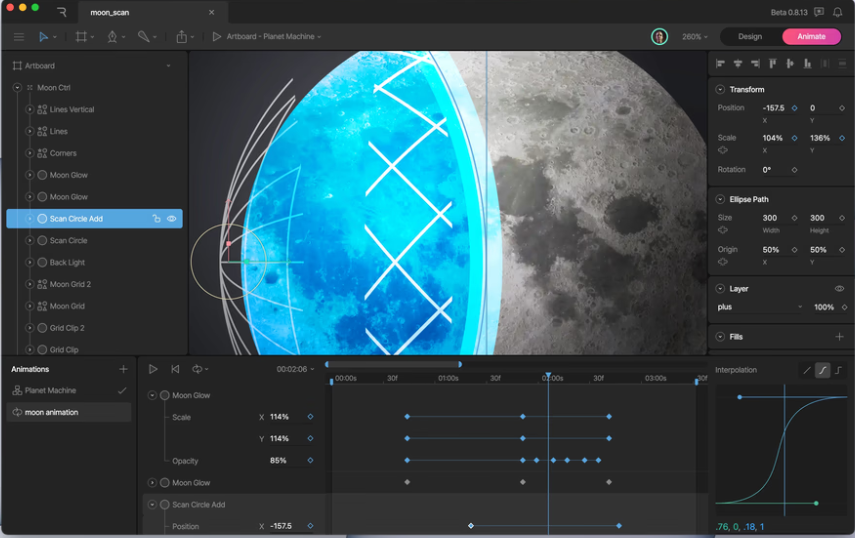Click the Rive logo icon
Viewport: 855px width, 538px height.
[62, 12]
